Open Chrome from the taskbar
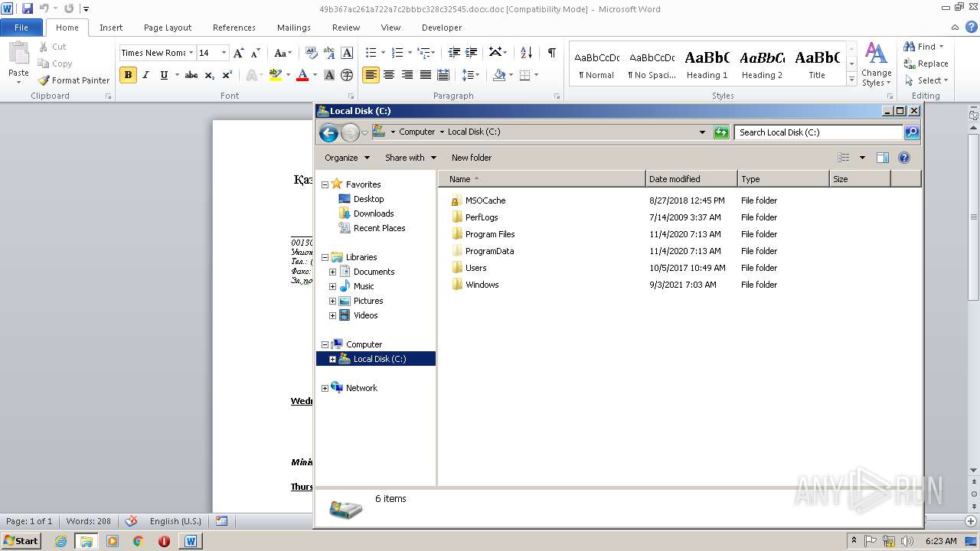 138,541
